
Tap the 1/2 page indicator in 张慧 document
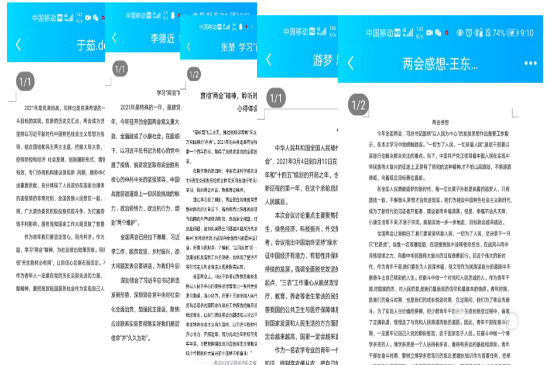[x=194, y=74]
